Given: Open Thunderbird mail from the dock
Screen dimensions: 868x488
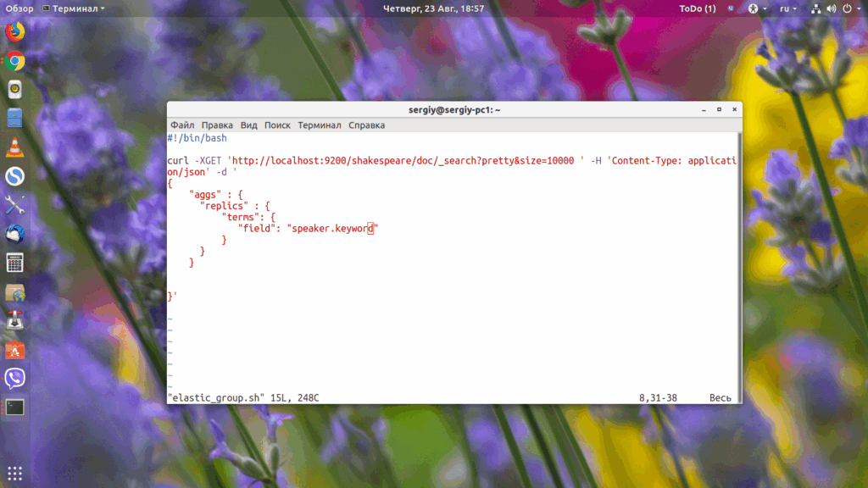Looking at the screenshot, I should [15, 234].
